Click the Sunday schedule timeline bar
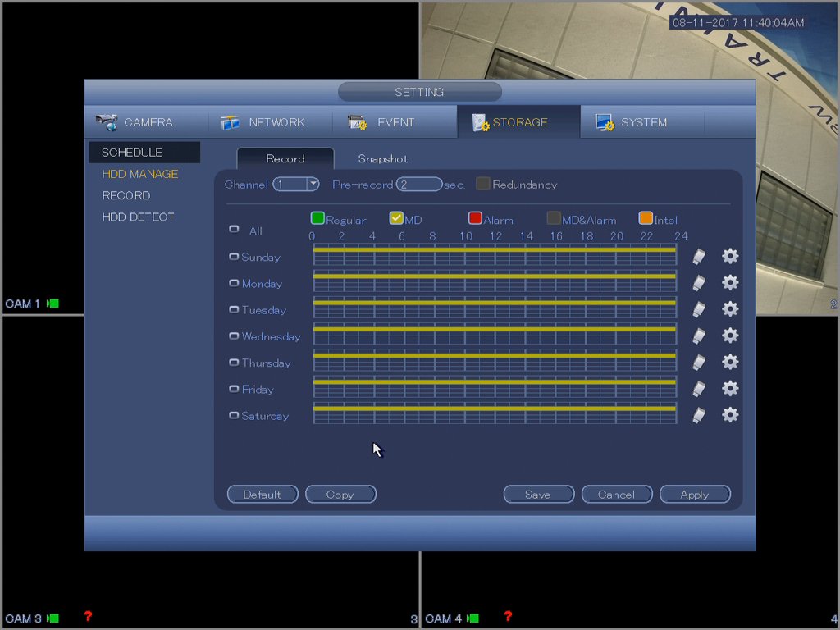Viewport: 840px width, 630px height. (x=495, y=257)
